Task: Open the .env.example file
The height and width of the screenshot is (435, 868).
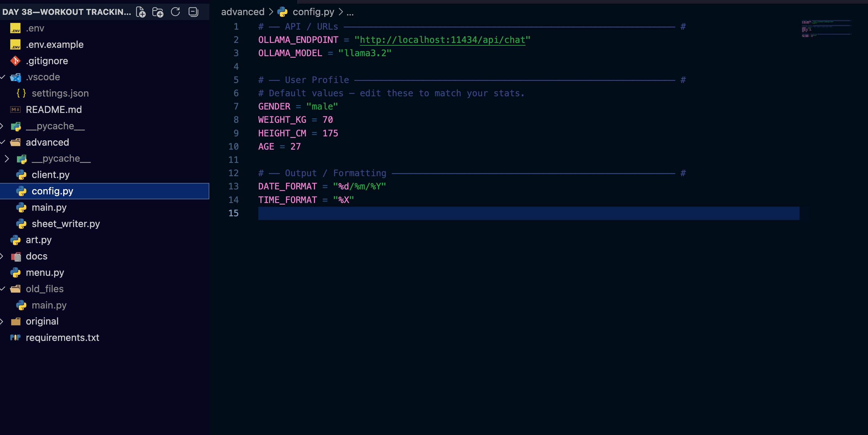Action: coord(104,44)
